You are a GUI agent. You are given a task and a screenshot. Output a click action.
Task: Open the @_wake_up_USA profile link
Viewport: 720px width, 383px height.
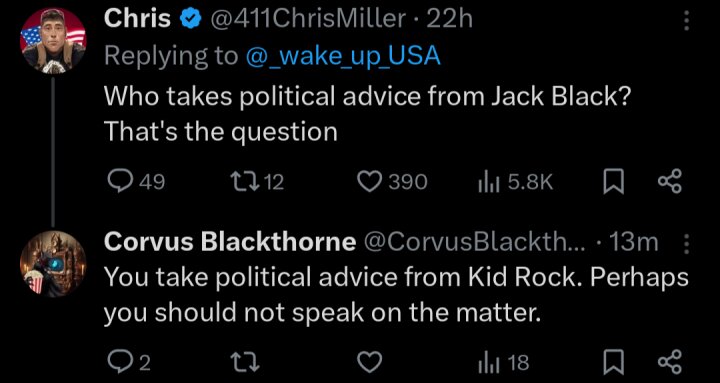[343, 56]
